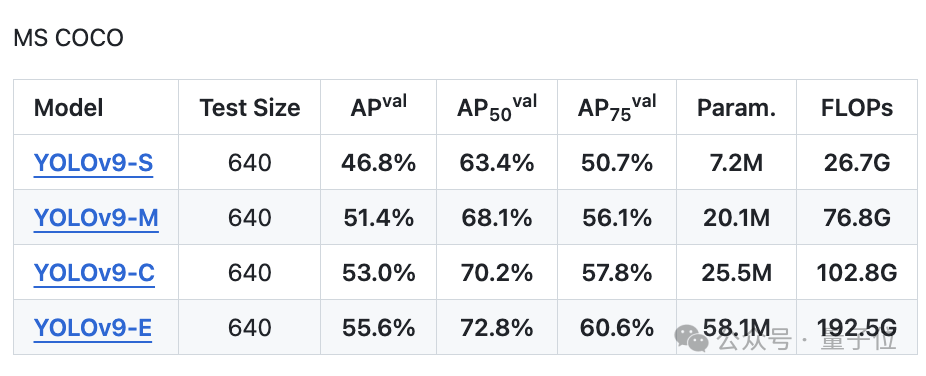Select the 102.8G FLOPs cell
Viewport: 926px width, 376px height.
[x=857, y=273]
